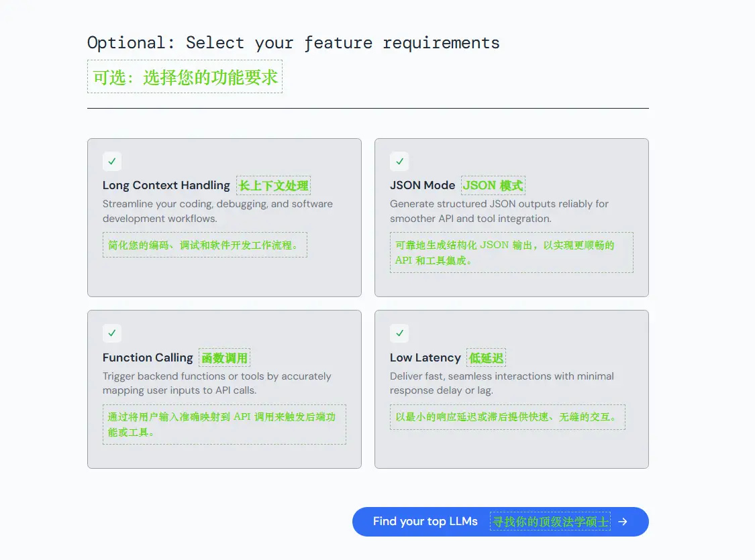The image size is (755, 560).
Task: Click the English description in the Low Latency card
Action: pos(501,383)
